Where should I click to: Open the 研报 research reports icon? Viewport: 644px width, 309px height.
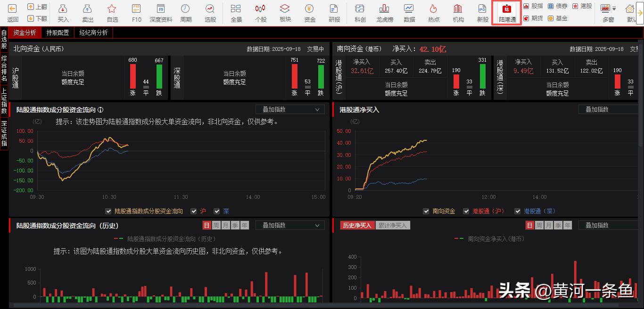[335, 12]
